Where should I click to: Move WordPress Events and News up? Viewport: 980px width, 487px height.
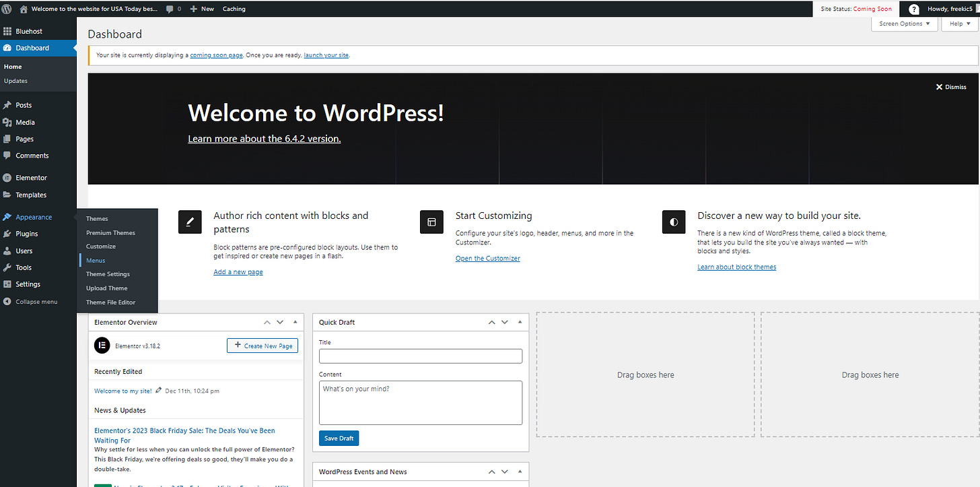point(491,472)
